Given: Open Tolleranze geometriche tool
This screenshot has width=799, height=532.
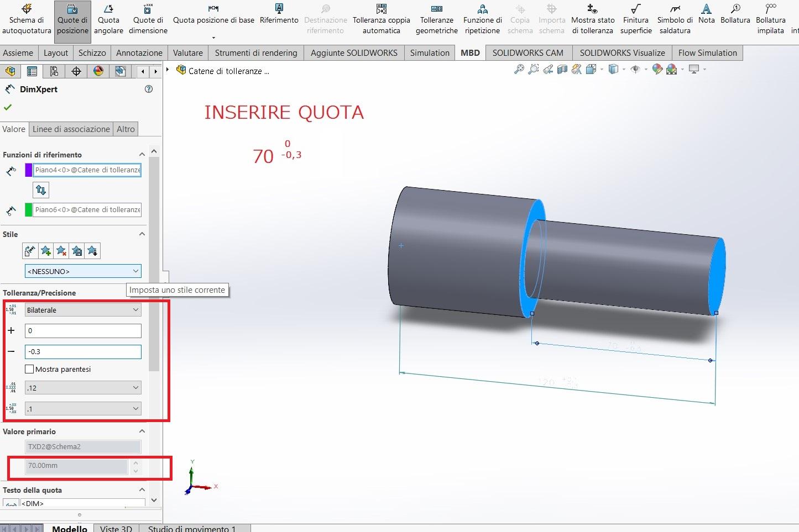Looking at the screenshot, I should (x=437, y=19).
